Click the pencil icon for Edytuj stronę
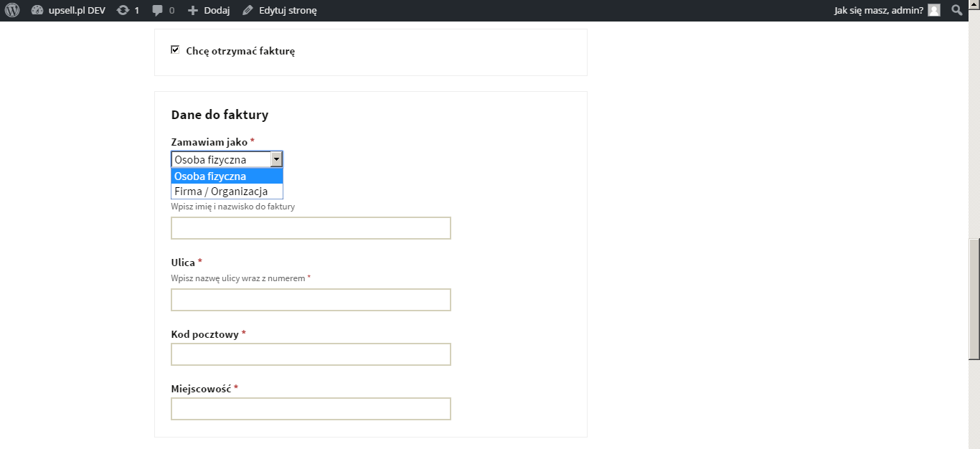Viewport: 980px width, 449px height. coord(248,11)
